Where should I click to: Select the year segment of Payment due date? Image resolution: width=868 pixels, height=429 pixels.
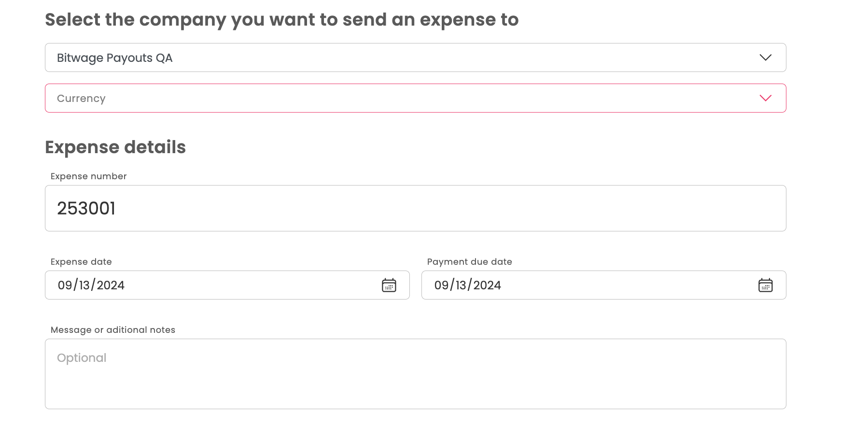(x=487, y=285)
